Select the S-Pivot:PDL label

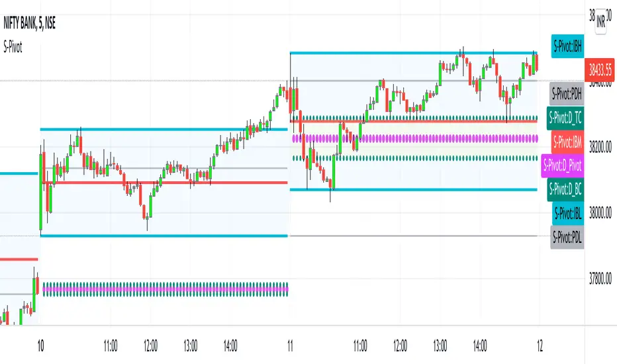click(565, 236)
